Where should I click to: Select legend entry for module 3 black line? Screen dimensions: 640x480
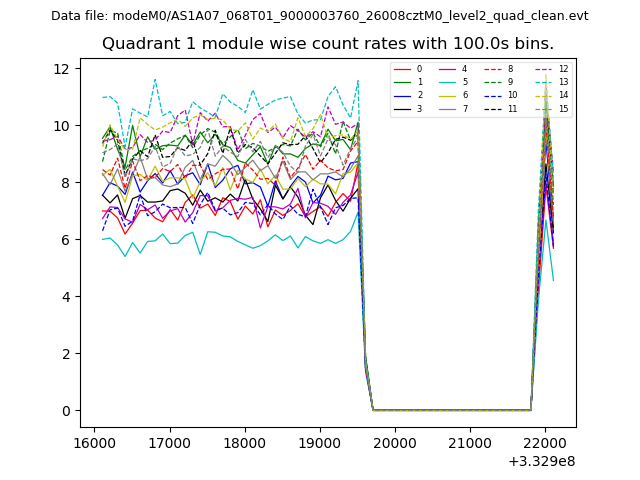point(402,108)
